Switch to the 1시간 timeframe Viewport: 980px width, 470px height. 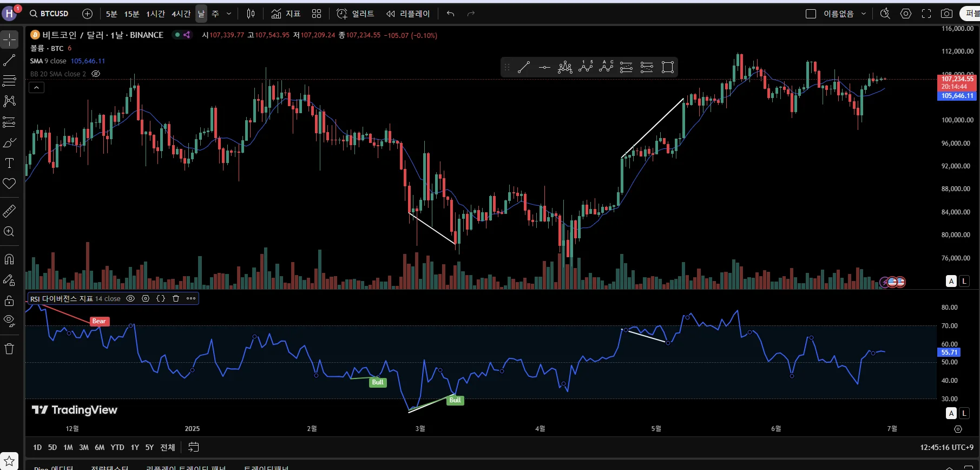[x=155, y=14]
